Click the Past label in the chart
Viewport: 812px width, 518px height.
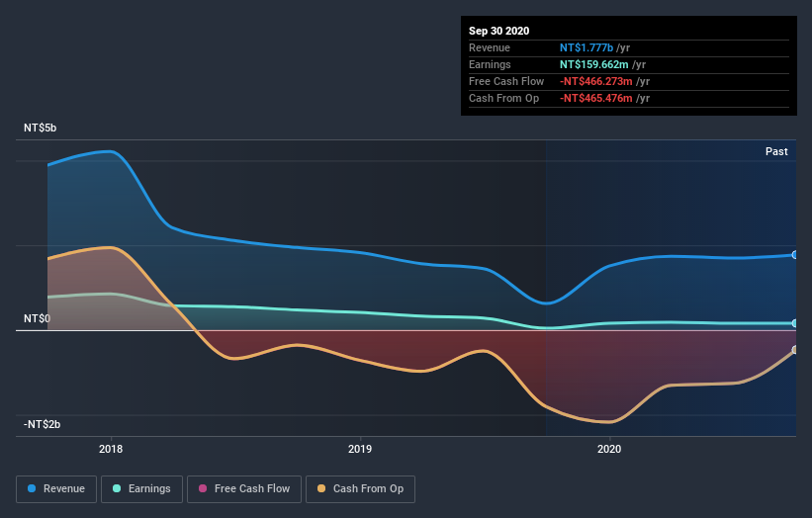(x=776, y=151)
